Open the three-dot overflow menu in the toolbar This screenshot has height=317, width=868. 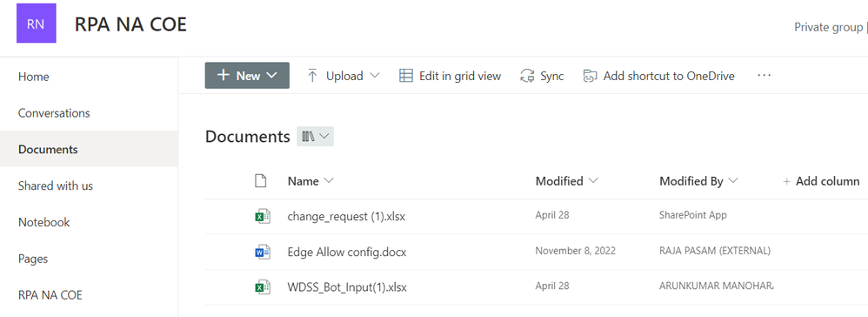point(764,76)
